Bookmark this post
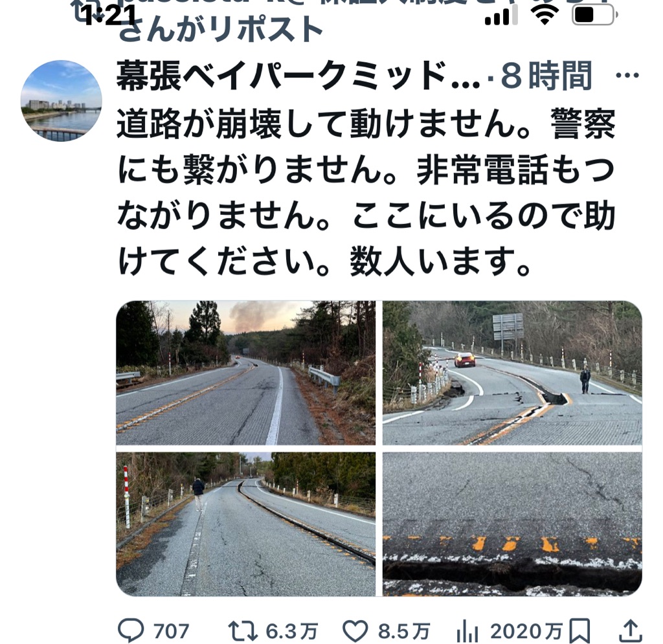The image size is (663, 644). 579,631
